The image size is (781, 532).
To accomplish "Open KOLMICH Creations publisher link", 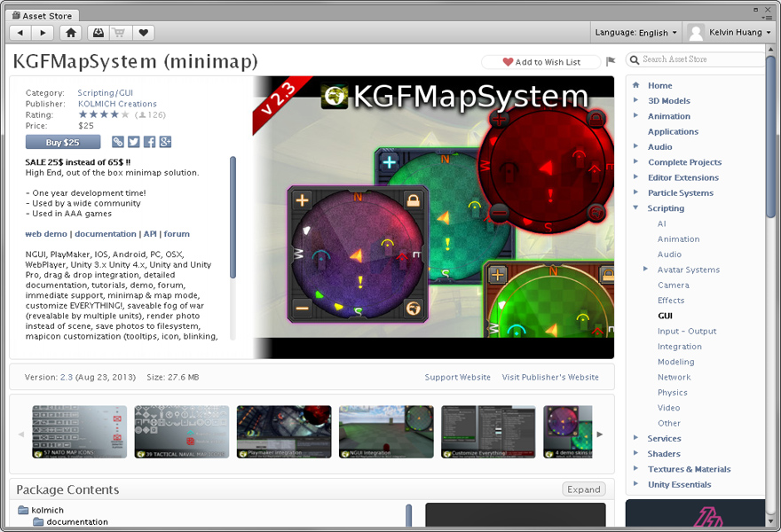I will click(x=117, y=104).
